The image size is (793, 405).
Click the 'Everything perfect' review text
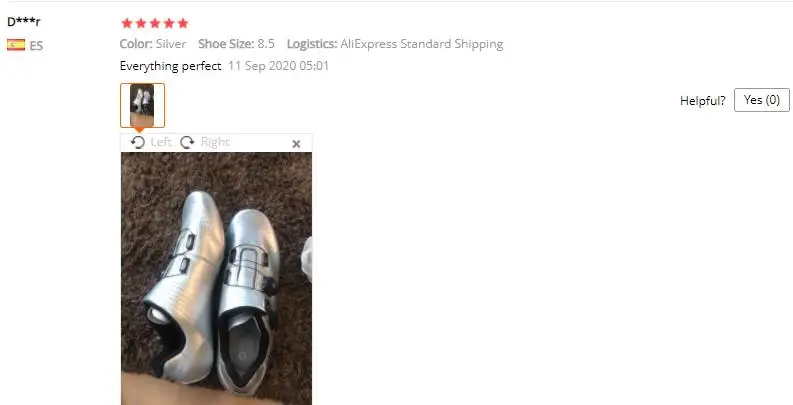tap(170, 66)
